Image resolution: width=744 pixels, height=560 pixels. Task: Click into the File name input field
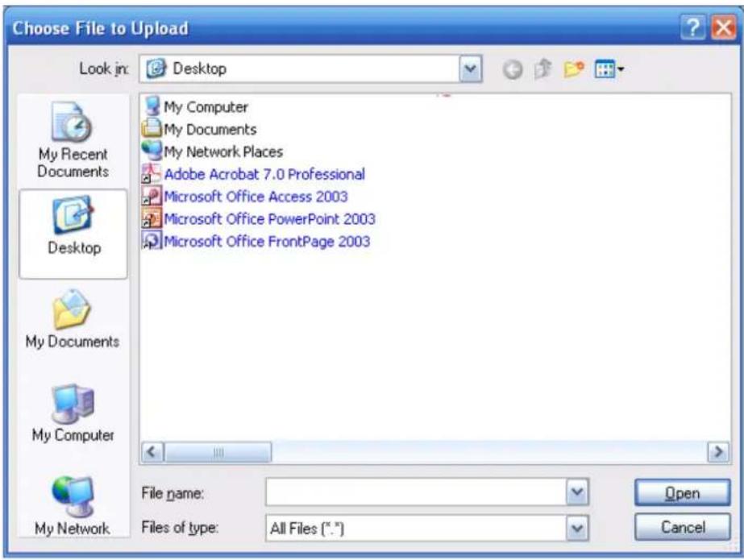pos(416,492)
